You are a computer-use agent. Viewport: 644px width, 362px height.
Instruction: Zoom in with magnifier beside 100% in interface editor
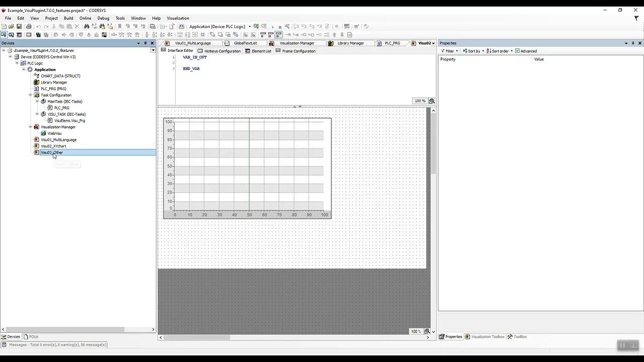pos(432,101)
